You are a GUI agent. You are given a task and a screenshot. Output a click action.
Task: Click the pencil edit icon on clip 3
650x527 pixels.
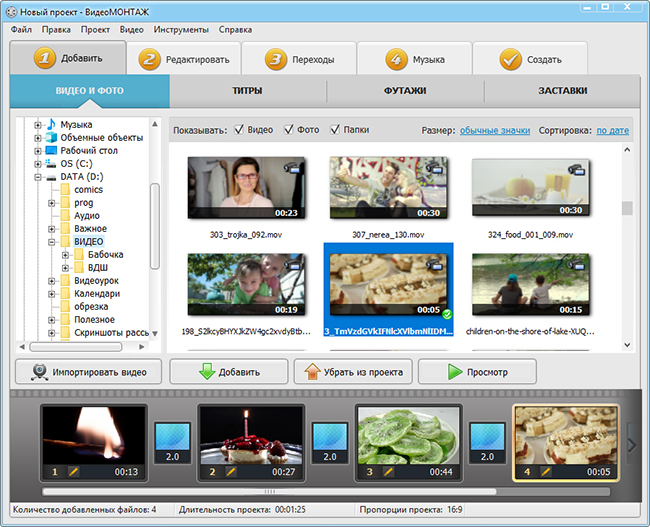tap(388, 471)
